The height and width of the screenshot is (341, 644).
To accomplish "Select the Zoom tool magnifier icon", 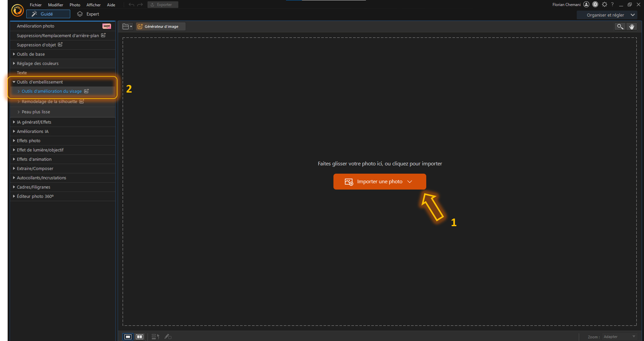I will pyautogui.click(x=620, y=26).
